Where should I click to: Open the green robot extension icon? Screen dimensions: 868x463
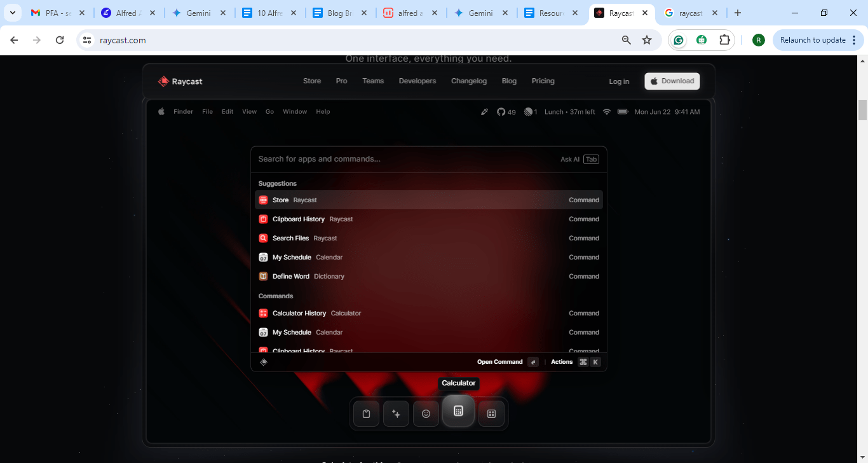point(702,40)
